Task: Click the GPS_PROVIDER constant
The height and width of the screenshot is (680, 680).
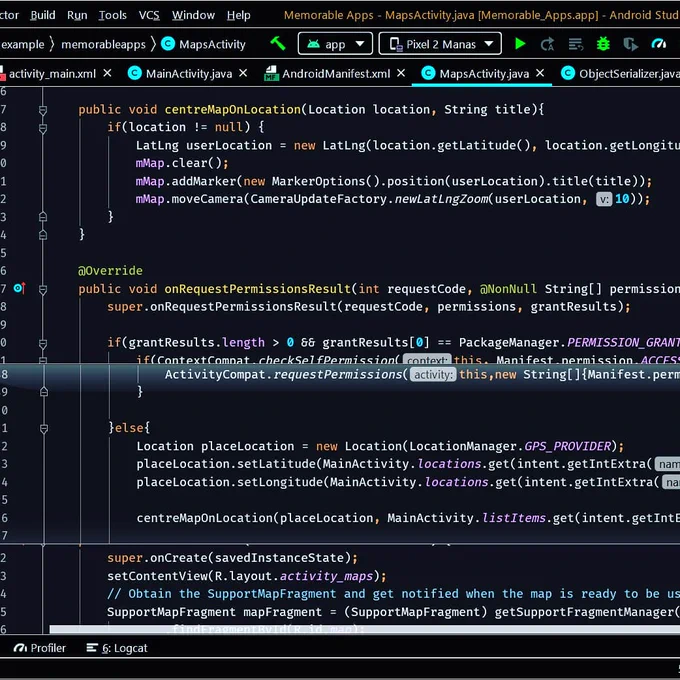Action: (567, 446)
